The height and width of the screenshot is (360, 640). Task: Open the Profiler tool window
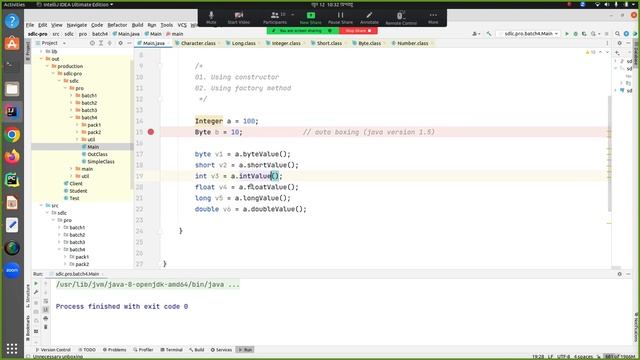click(x=143, y=350)
